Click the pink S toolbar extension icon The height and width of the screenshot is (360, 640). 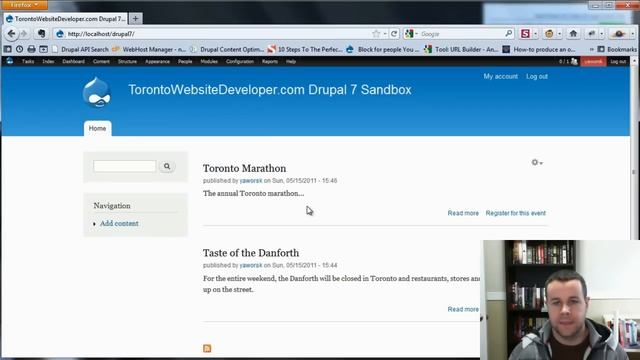tap(525, 34)
